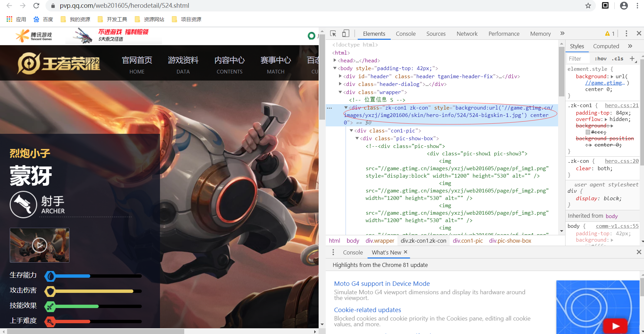Click the #ccc background color swatch
The height and width of the screenshot is (334, 644).
588,132
